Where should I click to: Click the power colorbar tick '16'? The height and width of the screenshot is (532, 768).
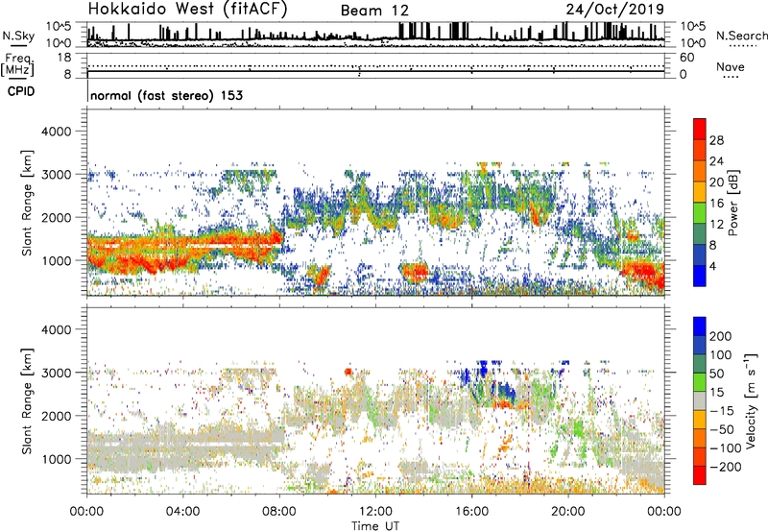716,204
